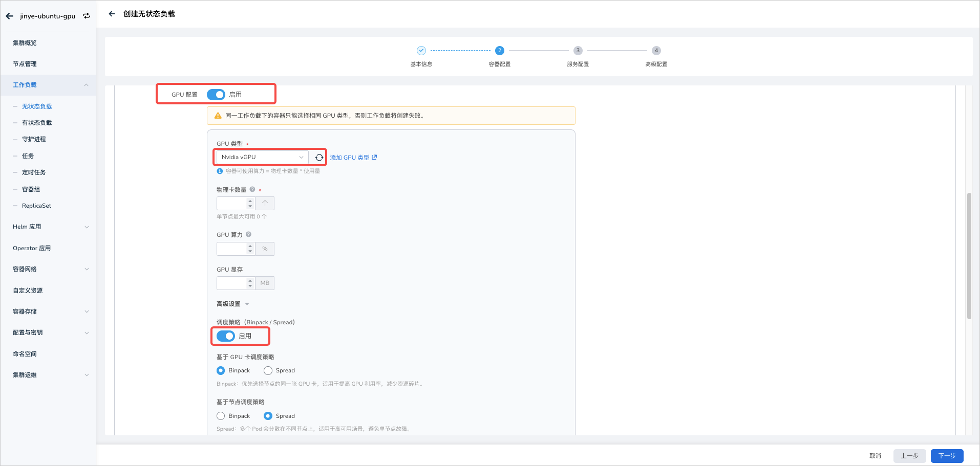Increase GPU 算力 with up stepper
The height and width of the screenshot is (466, 980).
click(250, 246)
